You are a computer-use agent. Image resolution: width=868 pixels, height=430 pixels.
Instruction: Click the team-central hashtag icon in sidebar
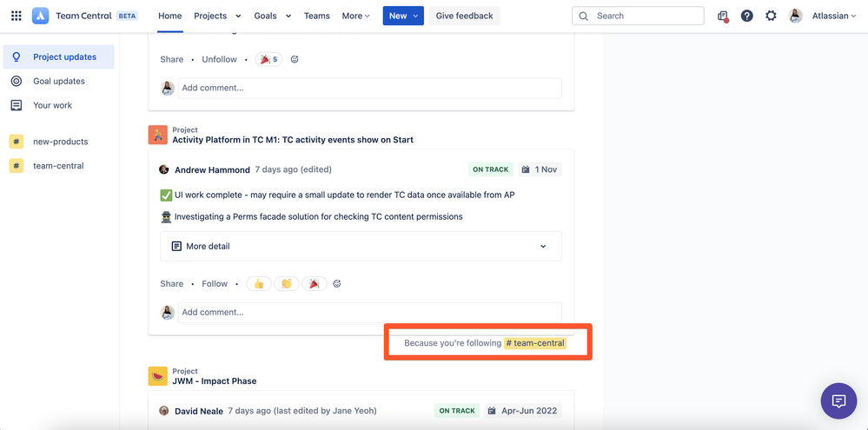[x=17, y=165]
